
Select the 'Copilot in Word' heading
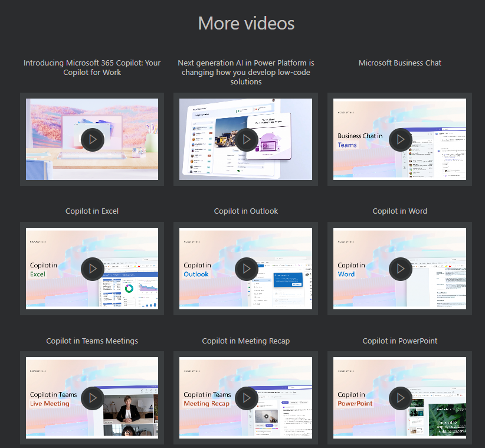(x=399, y=211)
